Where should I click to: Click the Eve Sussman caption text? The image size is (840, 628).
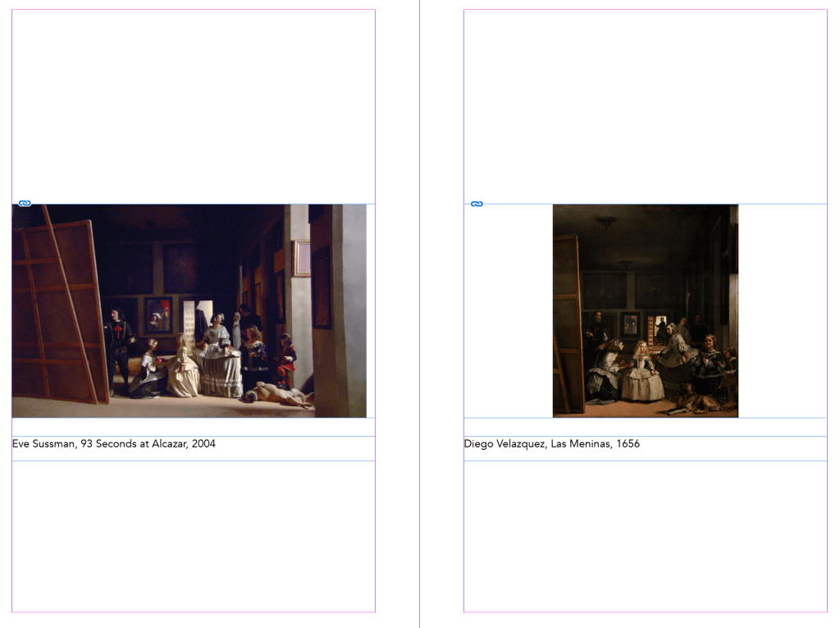tap(114, 444)
